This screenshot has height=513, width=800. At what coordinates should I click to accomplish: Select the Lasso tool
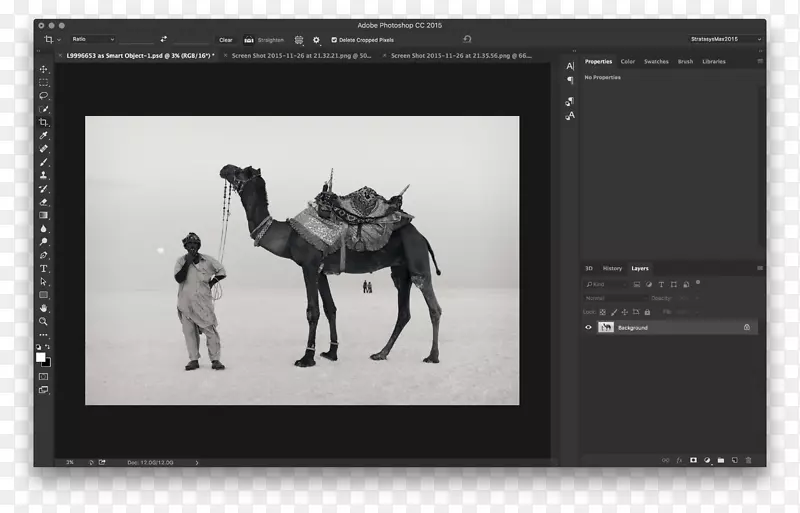click(x=43, y=96)
